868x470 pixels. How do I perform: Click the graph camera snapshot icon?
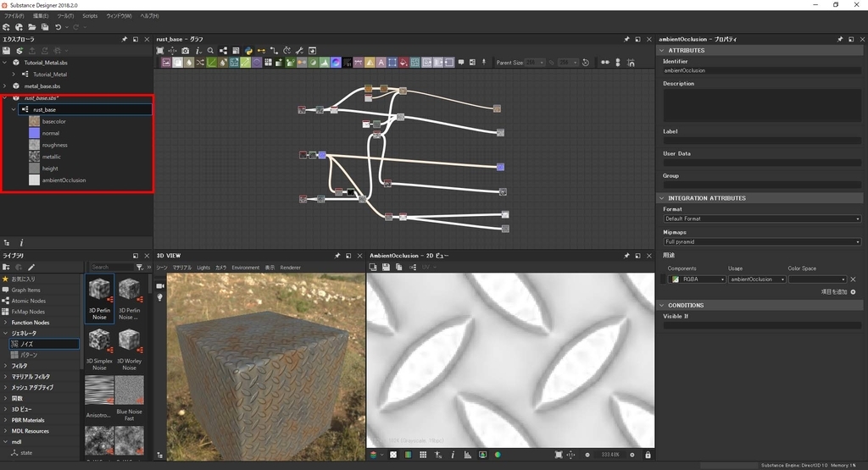click(x=186, y=50)
